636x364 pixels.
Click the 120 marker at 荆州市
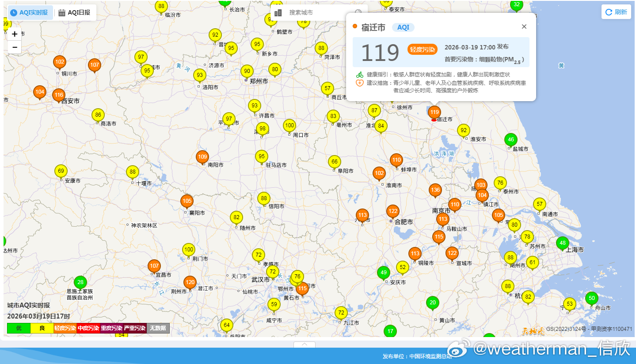(190, 283)
